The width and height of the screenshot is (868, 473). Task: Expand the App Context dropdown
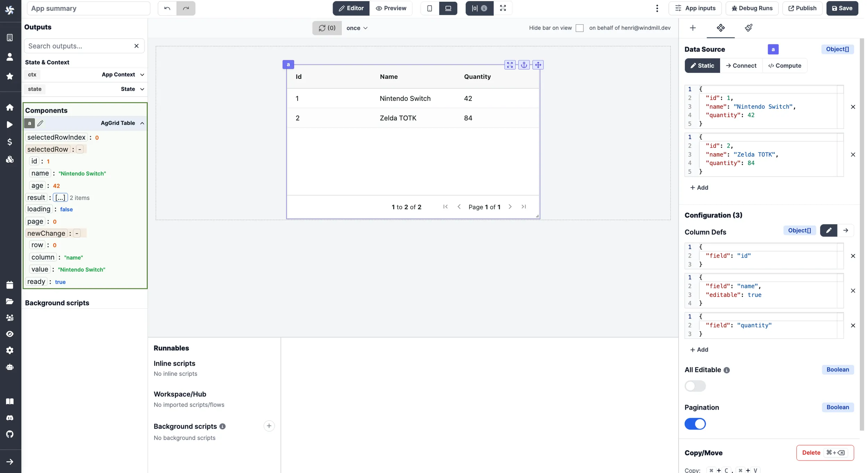pos(142,74)
